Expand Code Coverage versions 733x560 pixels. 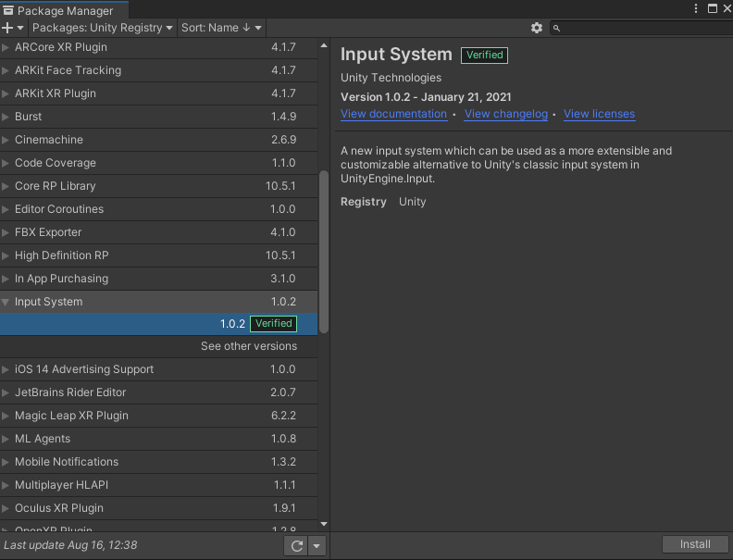pyautogui.click(x=6, y=163)
